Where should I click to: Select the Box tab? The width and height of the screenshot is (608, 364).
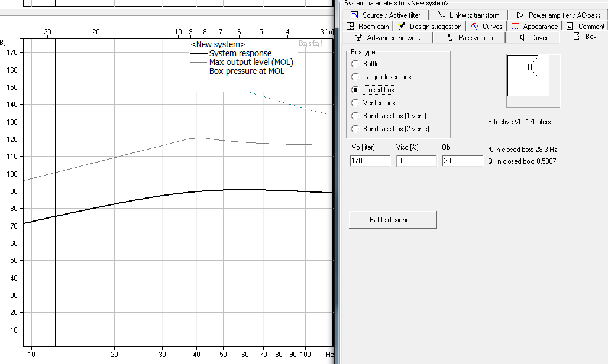tap(585, 37)
